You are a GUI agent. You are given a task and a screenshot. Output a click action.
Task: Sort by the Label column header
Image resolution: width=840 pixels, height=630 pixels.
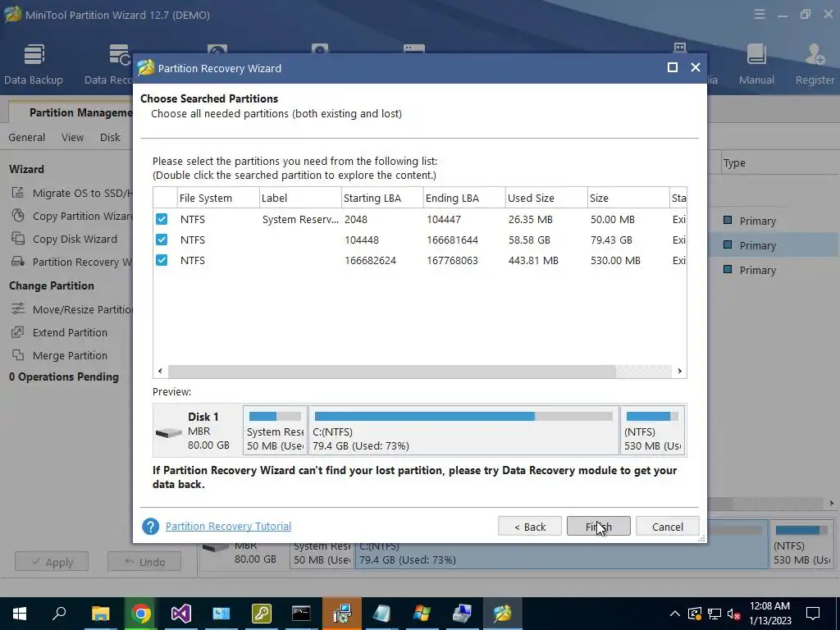(x=300, y=198)
